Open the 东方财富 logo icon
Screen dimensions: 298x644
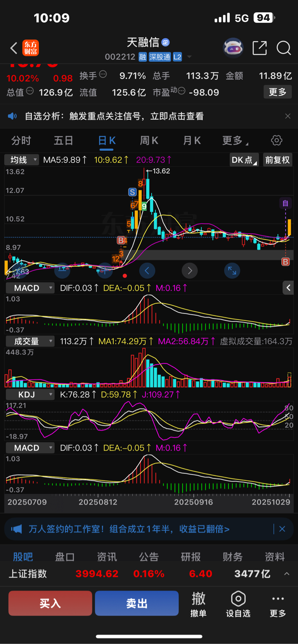pyautogui.click(x=31, y=48)
